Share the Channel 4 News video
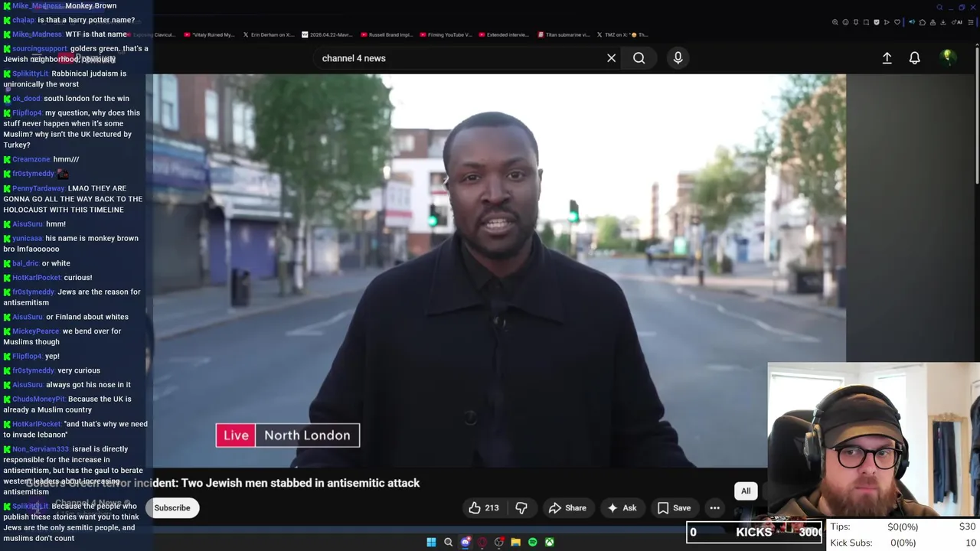 pos(567,508)
